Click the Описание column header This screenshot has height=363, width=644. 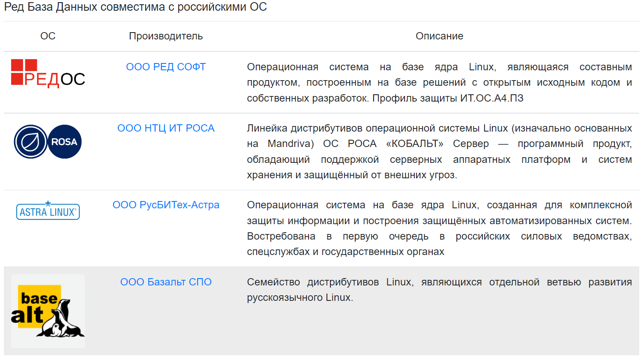[x=439, y=36]
